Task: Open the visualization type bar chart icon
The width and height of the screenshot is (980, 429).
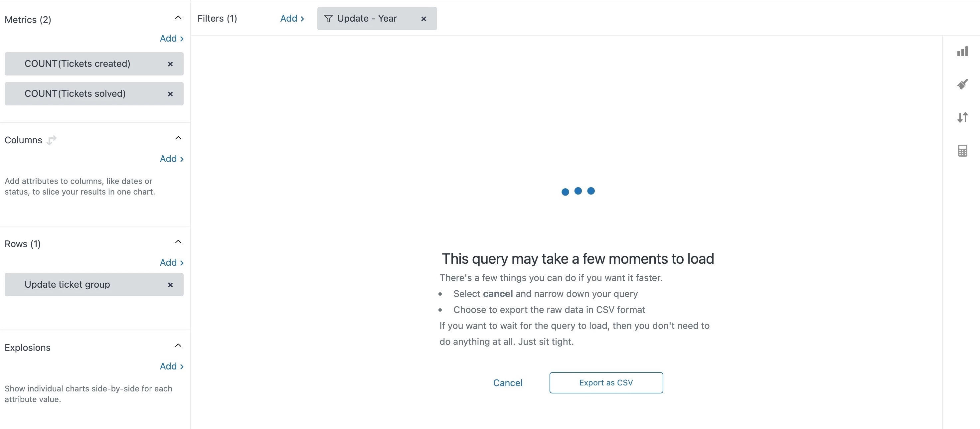Action: (962, 51)
